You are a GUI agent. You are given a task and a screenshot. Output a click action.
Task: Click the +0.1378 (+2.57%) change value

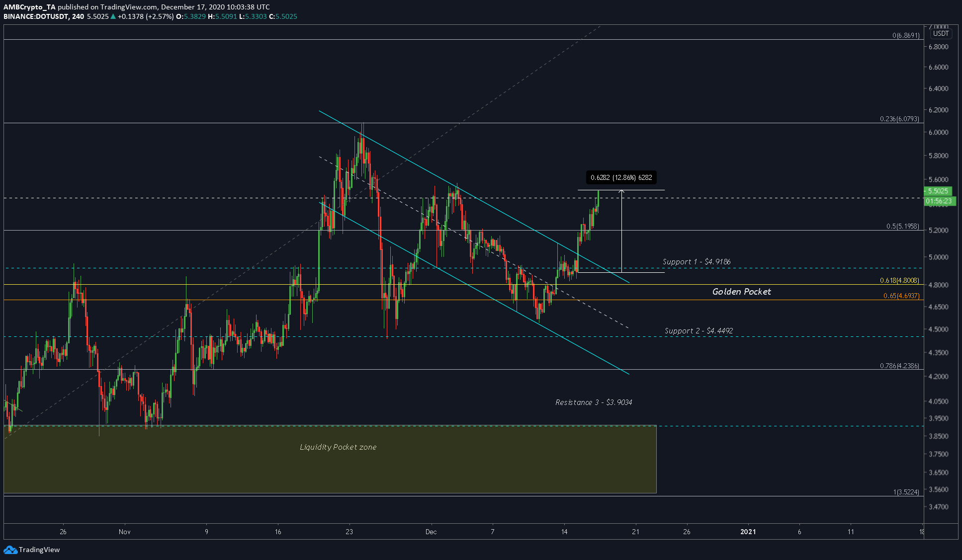[146, 16]
